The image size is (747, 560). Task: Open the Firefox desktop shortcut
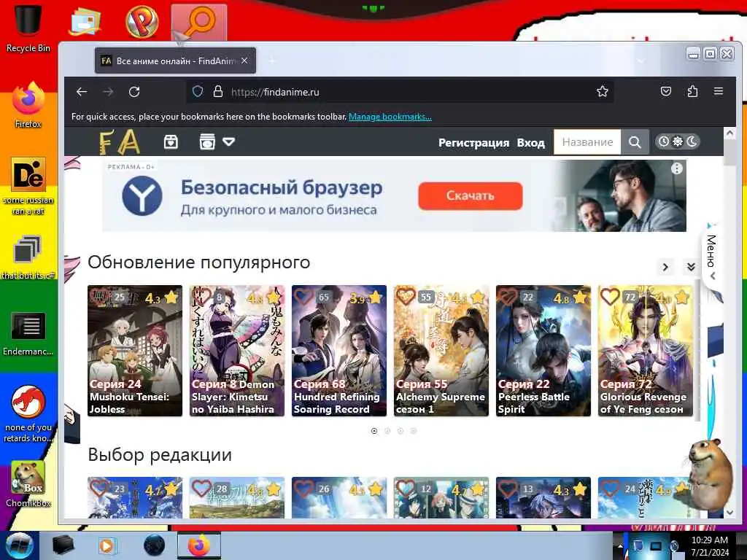tap(28, 105)
